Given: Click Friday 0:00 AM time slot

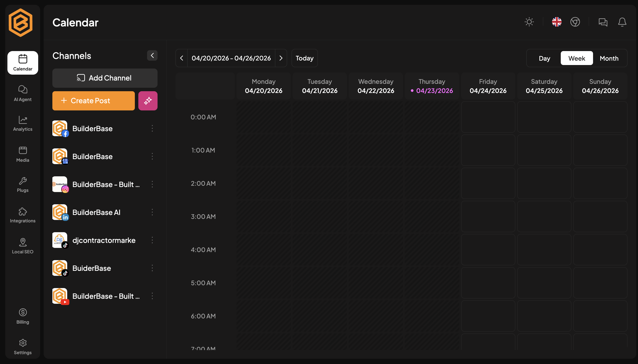Looking at the screenshot, I should (488, 117).
